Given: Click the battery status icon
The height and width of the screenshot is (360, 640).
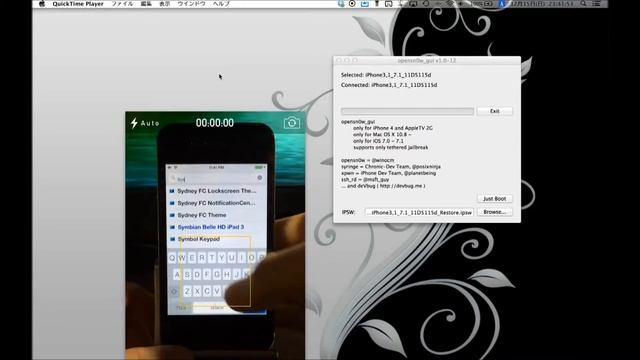Looking at the screenshot, I should pyautogui.click(x=488, y=4).
